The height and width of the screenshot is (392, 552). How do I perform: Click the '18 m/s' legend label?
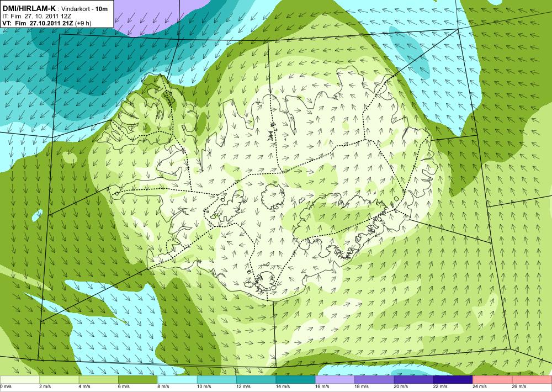[x=362, y=386]
